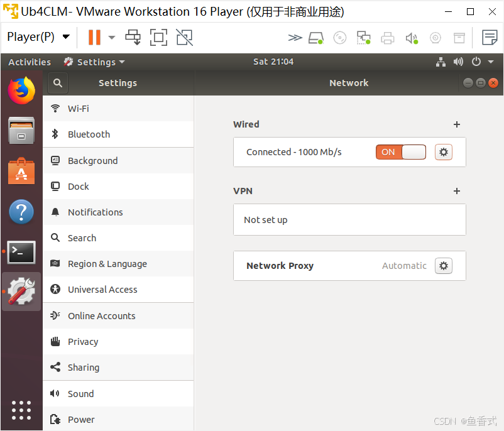
Task: Open Online Accounts settings
Action: click(118, 316)
